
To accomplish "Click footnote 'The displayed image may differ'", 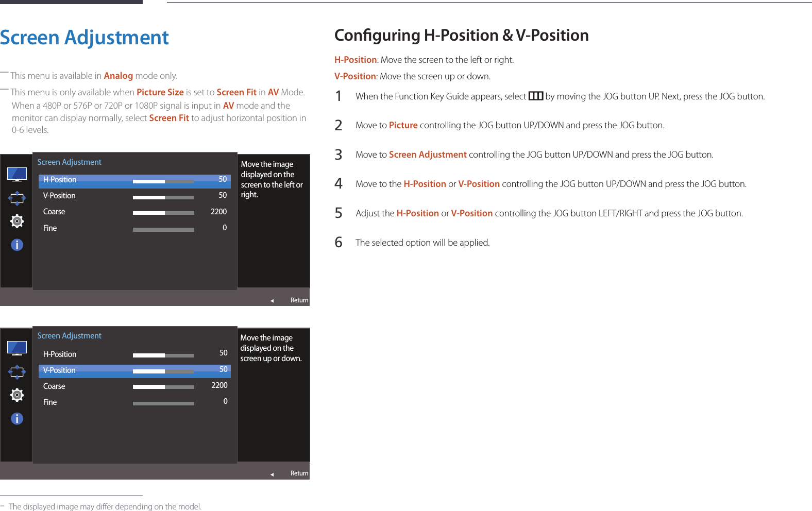I will [62, 506].
